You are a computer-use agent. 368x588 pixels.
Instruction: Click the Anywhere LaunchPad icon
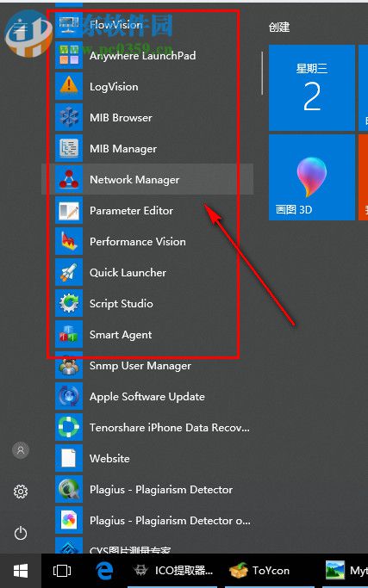point(69,55)
